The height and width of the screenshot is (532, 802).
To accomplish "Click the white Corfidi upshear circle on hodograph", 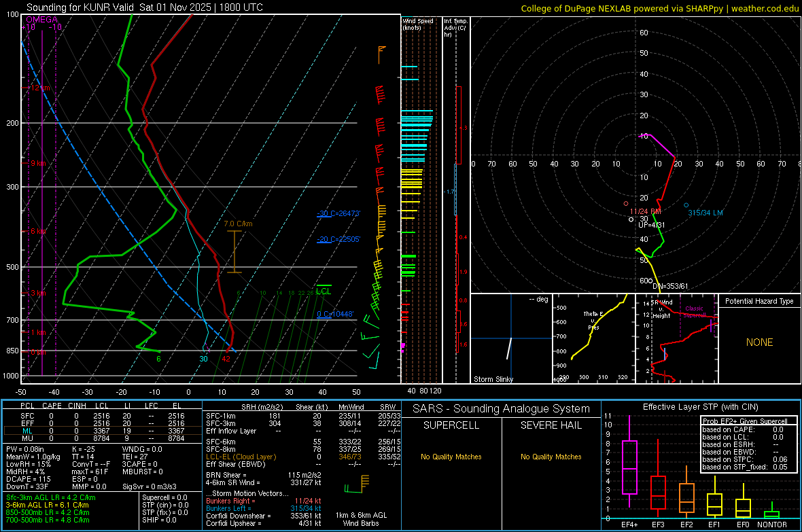I will pyautogui.click(x=631, y=219).
